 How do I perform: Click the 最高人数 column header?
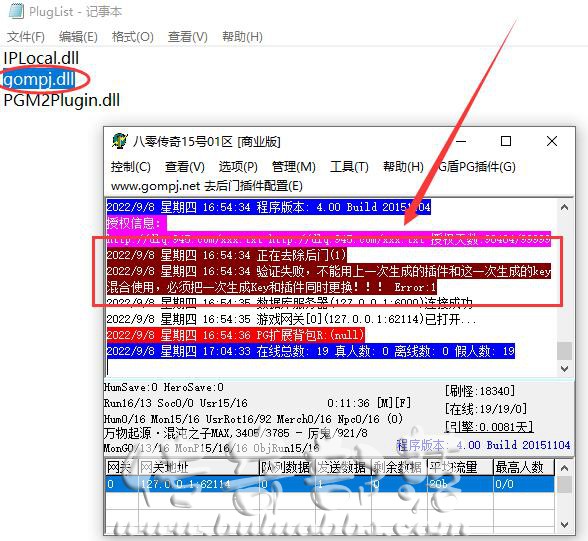[524, 467]
